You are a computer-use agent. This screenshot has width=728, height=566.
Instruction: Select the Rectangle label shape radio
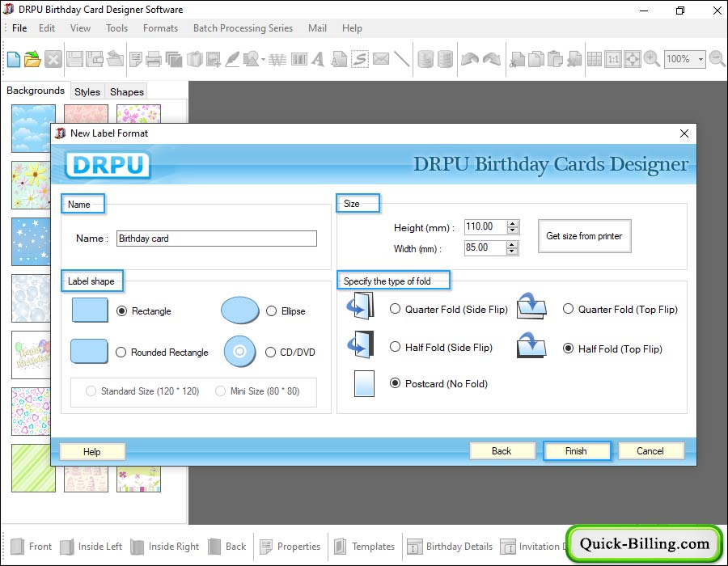click(x=121, y=310)
